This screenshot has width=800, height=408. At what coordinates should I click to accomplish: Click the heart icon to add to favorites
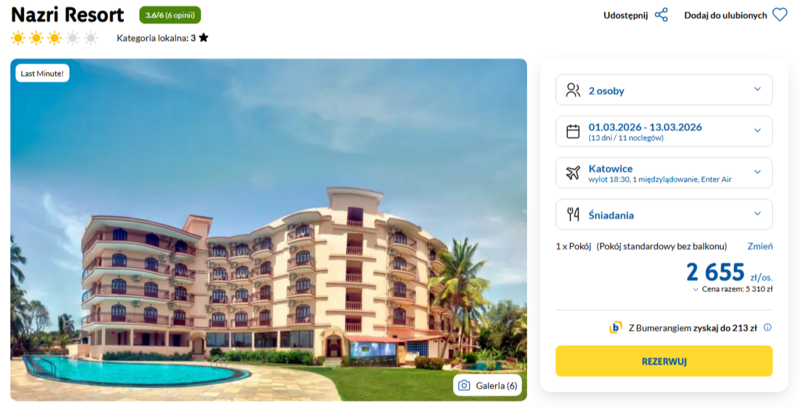click(x=780, y=15)
